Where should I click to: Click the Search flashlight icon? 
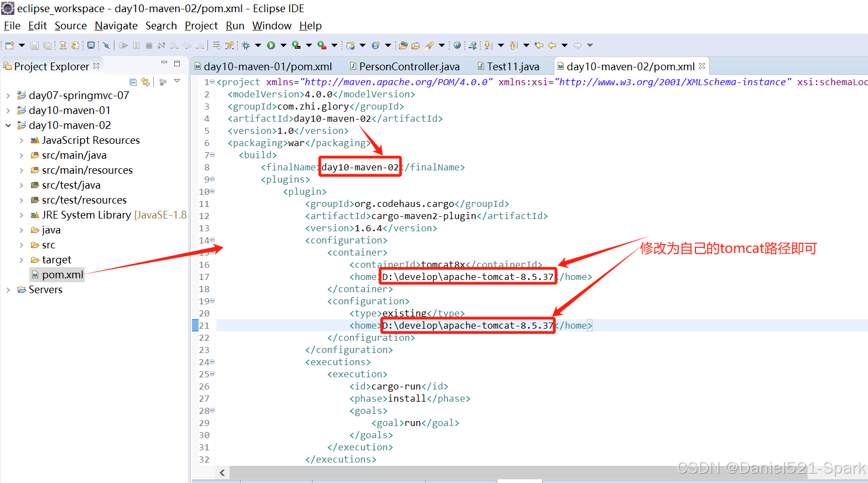tap(429, 45)
